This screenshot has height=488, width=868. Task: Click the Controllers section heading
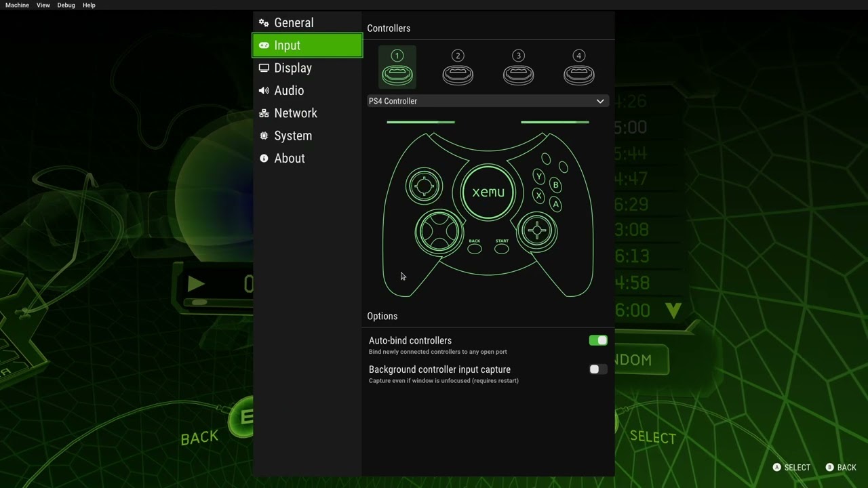coord(389,28)
